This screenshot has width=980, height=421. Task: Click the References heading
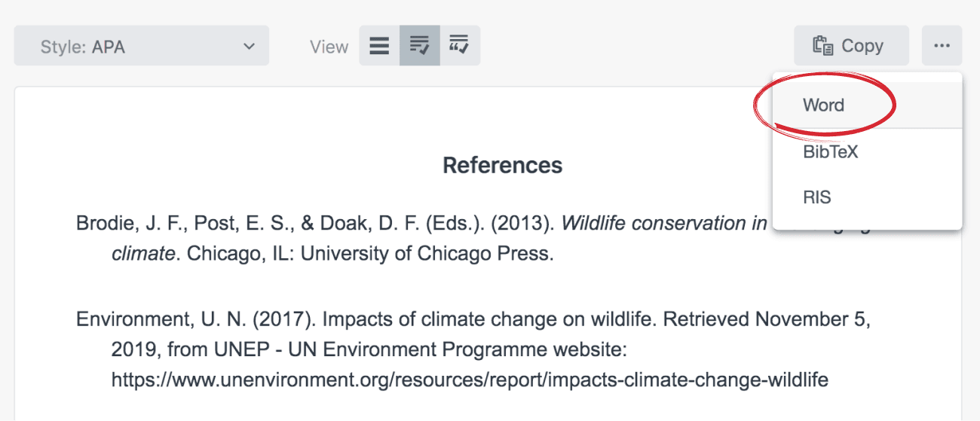click(502, 165)
